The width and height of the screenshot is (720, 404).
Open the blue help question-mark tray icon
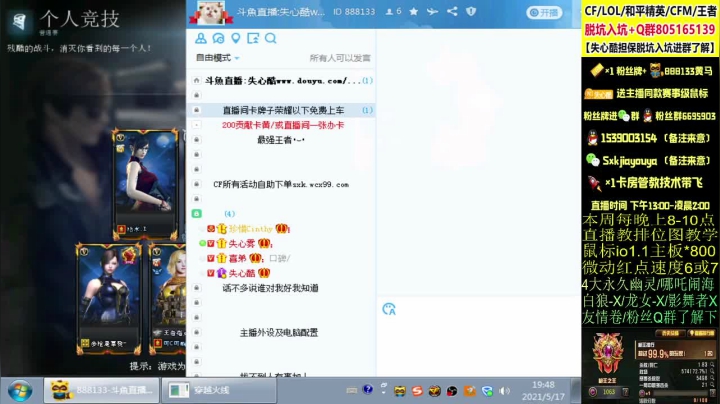click(368, 390)
